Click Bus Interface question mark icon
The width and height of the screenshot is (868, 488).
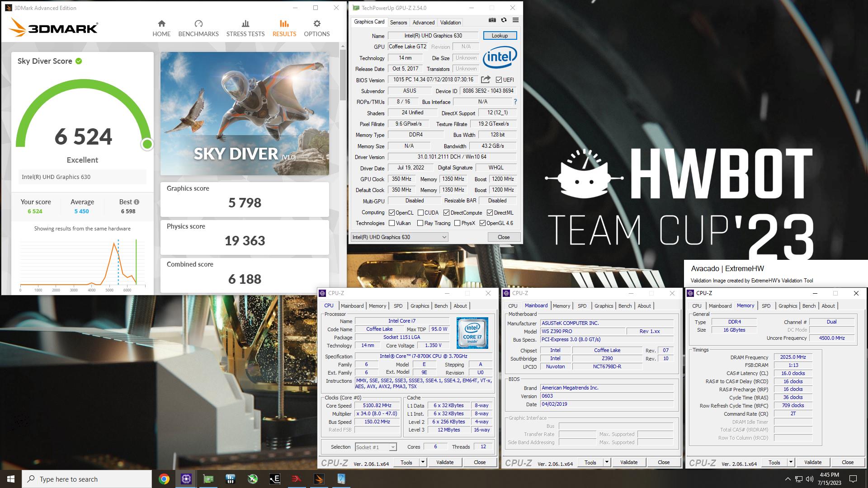pos(515,102)
